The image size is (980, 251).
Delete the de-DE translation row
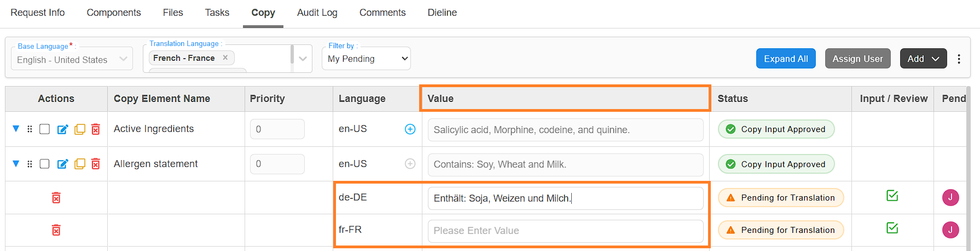click(56, 197)
